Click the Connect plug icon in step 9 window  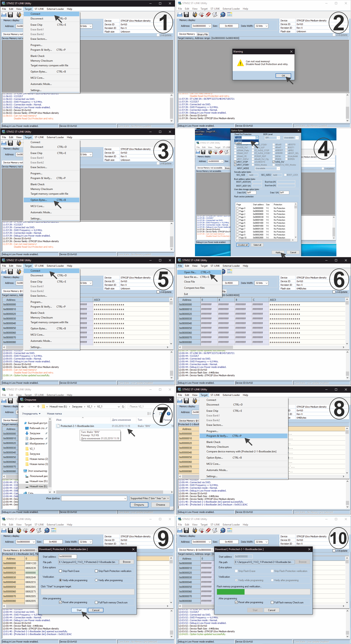tap(19, 530)
